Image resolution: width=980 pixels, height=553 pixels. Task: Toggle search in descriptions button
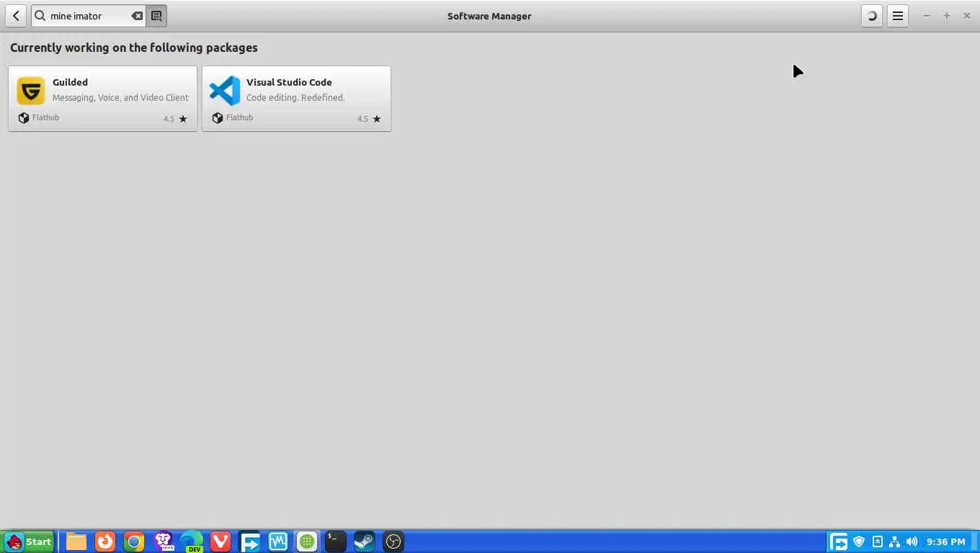[156, 16]
